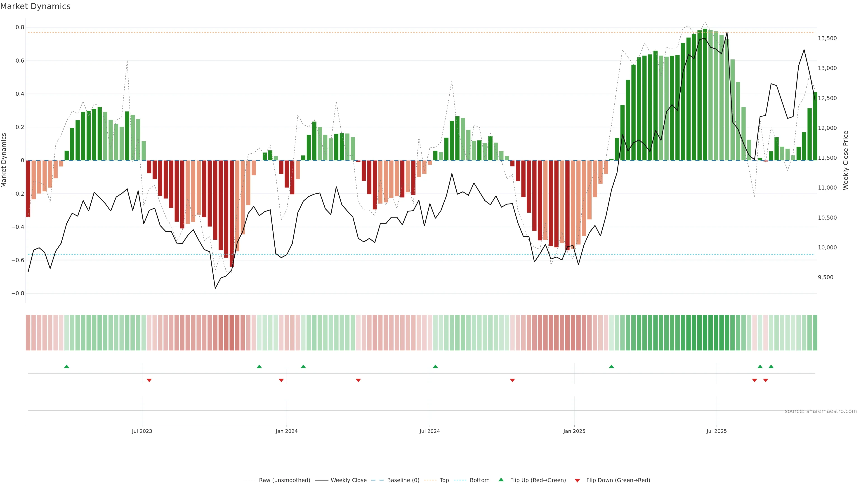Click the Weekly Close Price axis title
The width and height of the screenshot is (868, 488).
point(846,160)
